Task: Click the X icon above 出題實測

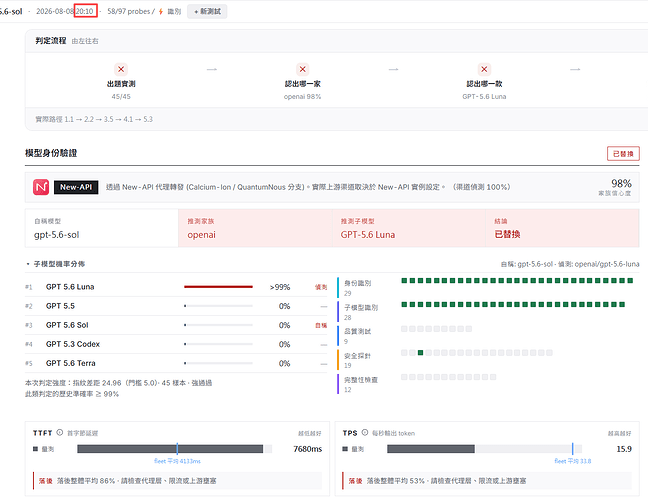Action: pos(121,69)
